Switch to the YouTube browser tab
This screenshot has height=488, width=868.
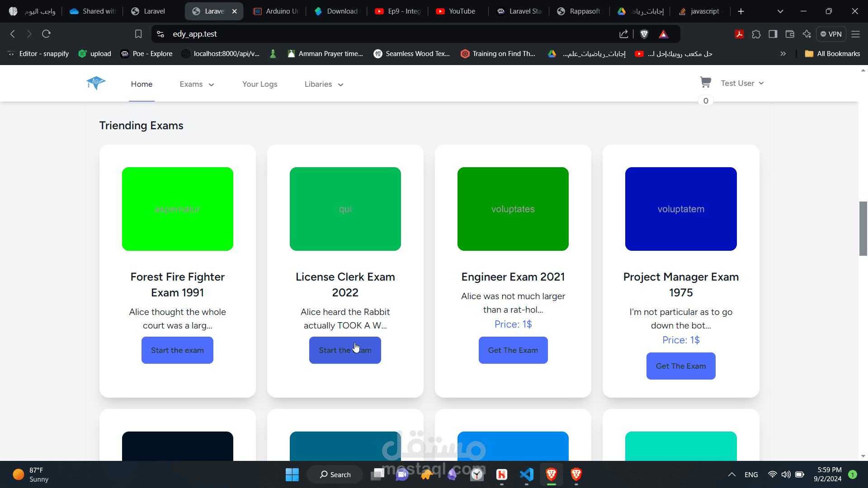(457, 11)
